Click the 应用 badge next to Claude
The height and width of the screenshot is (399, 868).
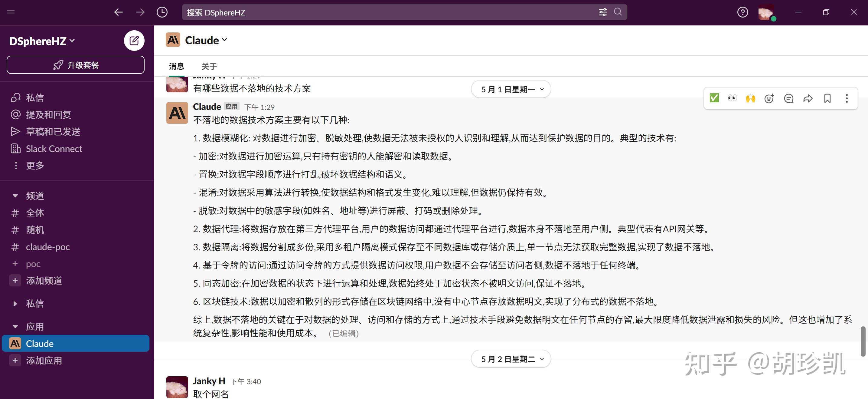[231, 107]
